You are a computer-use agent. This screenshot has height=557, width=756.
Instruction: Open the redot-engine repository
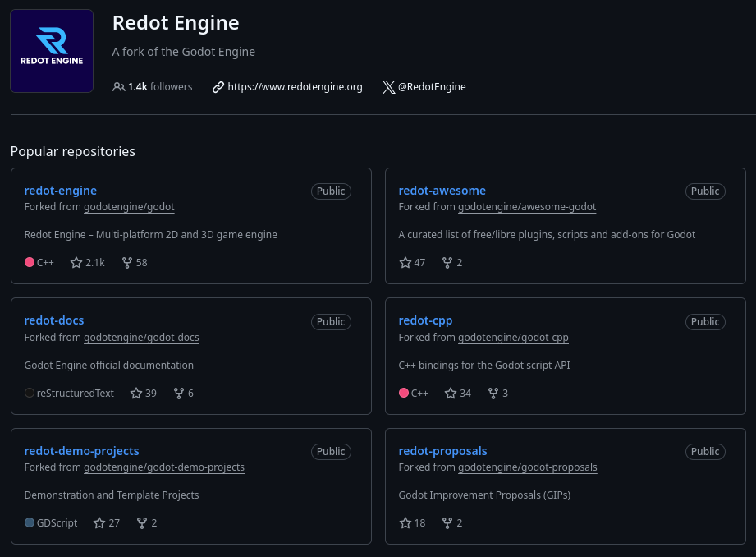click(x=60, y=191)
